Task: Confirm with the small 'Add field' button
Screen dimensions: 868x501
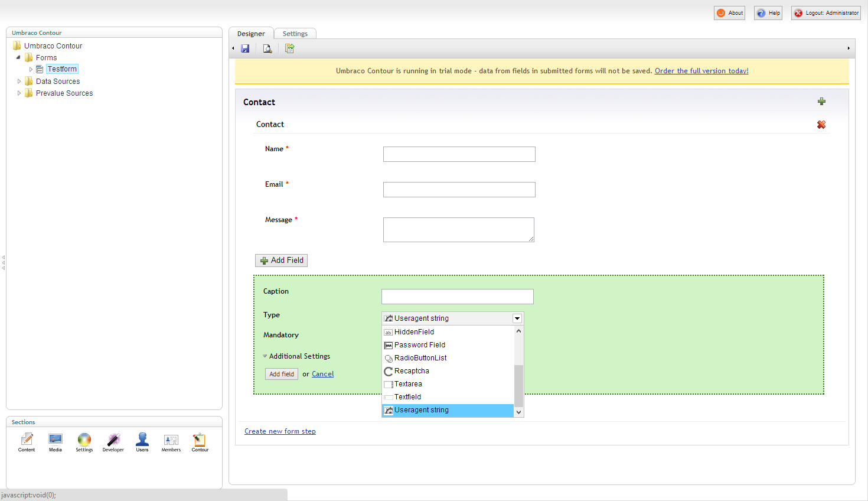Action: tap(282, 374)
